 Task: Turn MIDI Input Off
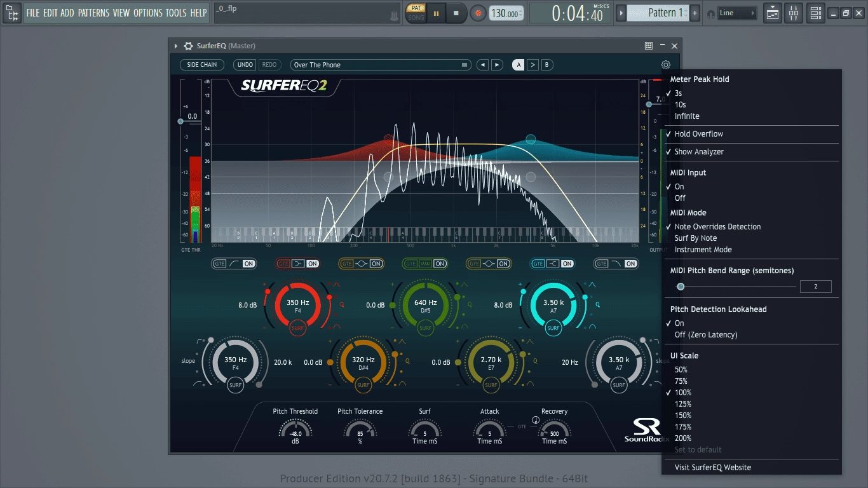[752, 198]
